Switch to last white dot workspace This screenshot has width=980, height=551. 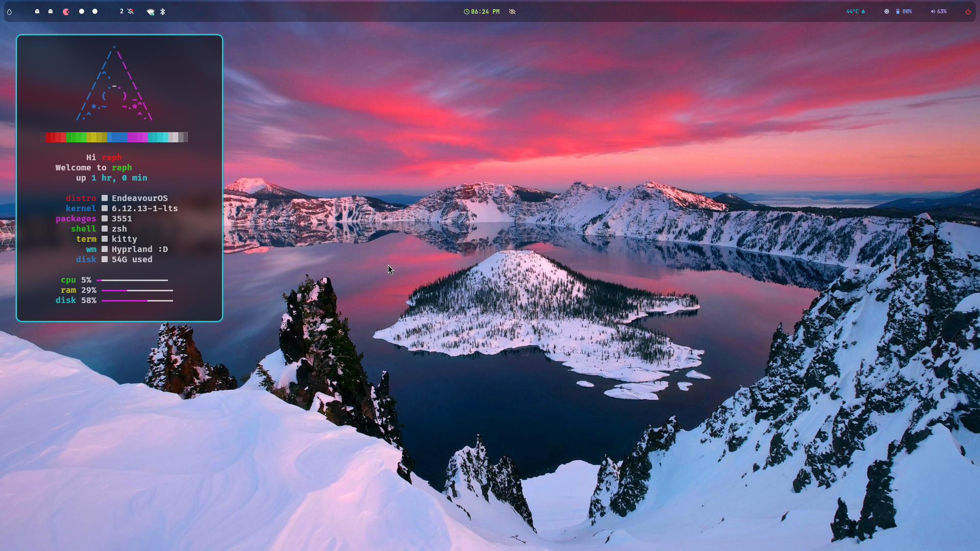[95, 11]
